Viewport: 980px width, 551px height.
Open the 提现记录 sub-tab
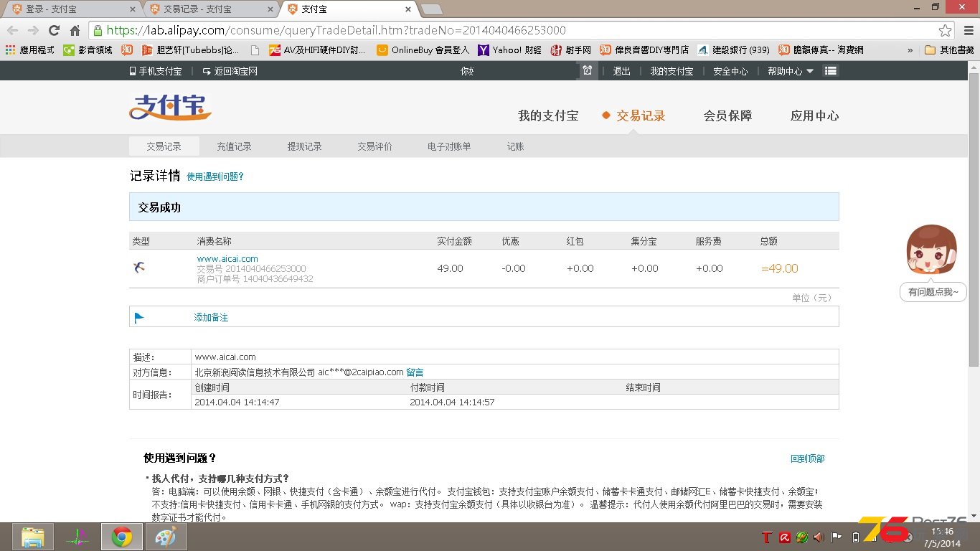point(304,146)
